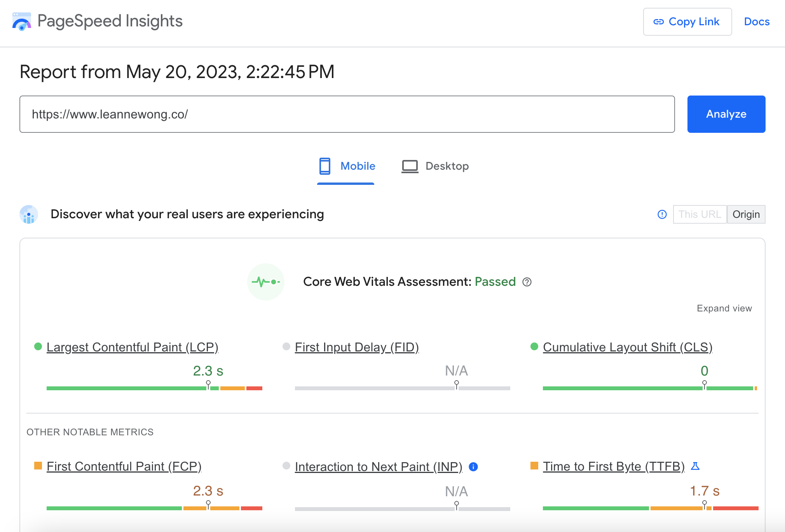The height and width of the screenshot is (532, 785).
Task: Click the Core Web Vitals pulse icon
Action: 266,282
